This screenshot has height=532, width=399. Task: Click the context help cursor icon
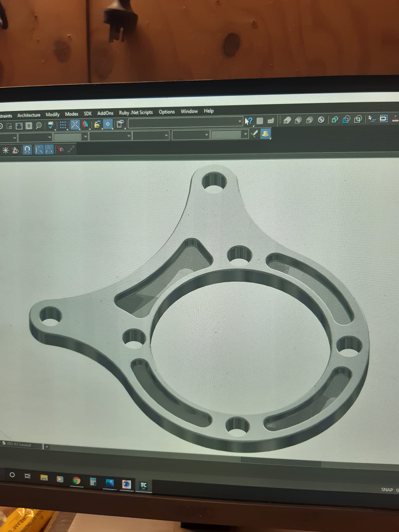pyautogui.click(x=248, y=121)
